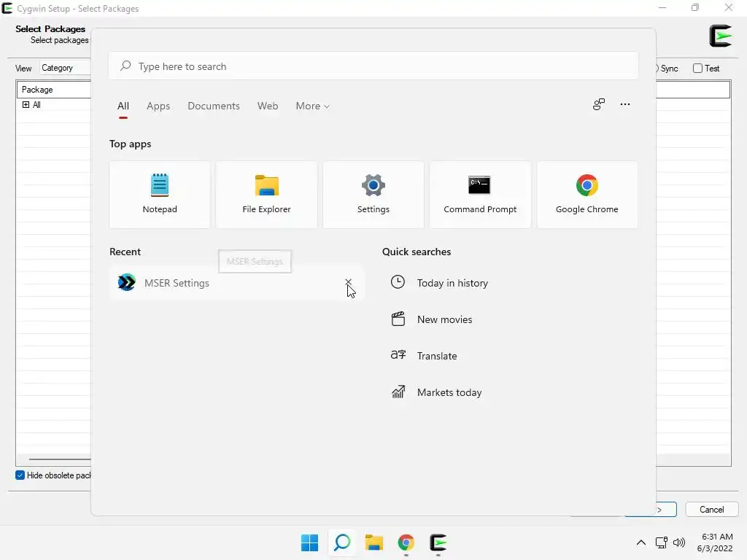747x560 pixels.
Task: Open Markets today quick search
Action: (449, 392)
